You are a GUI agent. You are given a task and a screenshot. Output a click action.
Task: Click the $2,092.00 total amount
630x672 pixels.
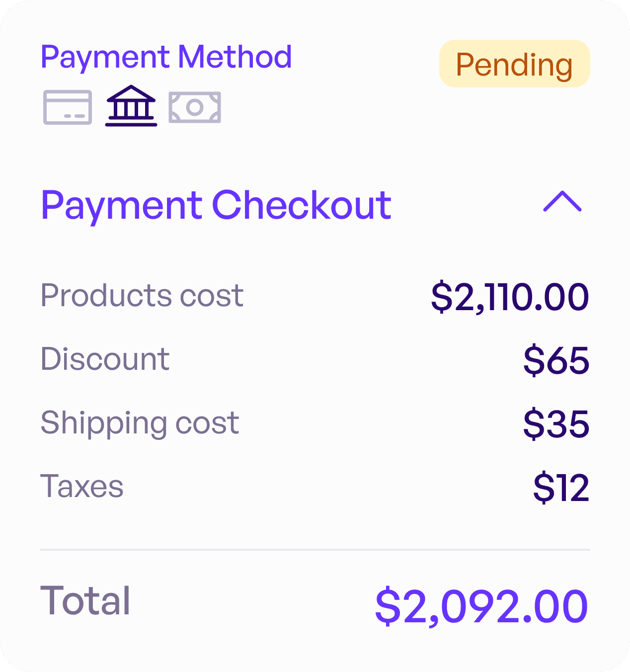pyautogui.click(x=482, y=606)
